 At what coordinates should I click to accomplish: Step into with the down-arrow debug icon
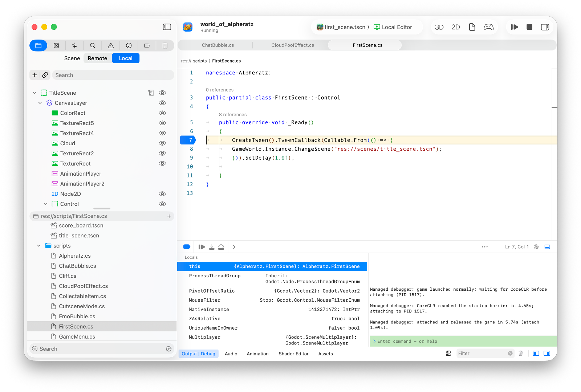click(212, 247)
